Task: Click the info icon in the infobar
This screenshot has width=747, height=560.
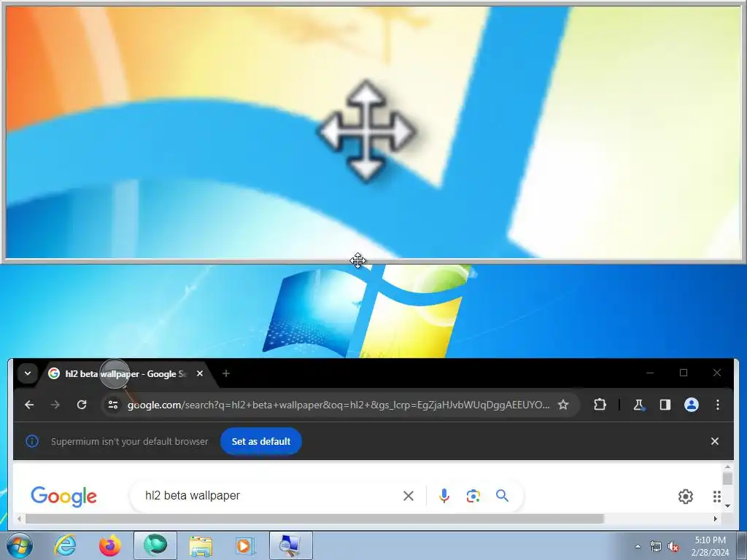Action: point(32,441)
